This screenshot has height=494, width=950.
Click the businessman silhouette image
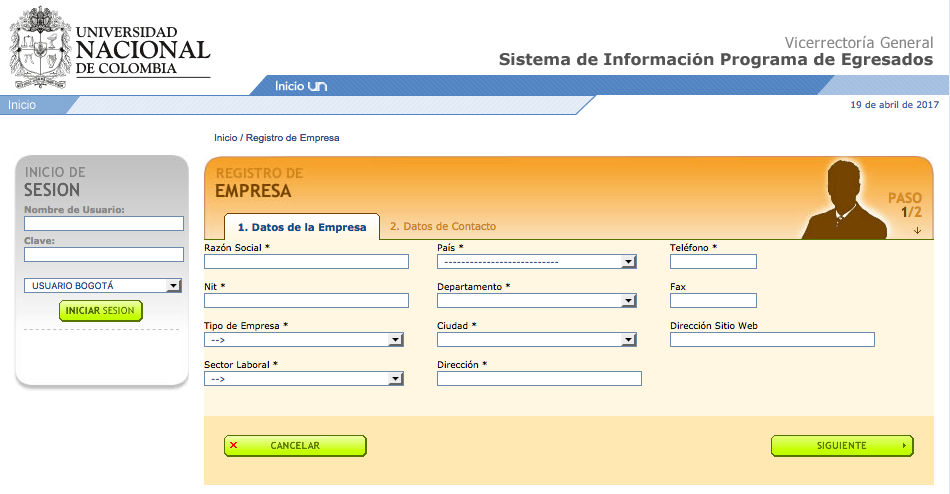coord(845,199)
